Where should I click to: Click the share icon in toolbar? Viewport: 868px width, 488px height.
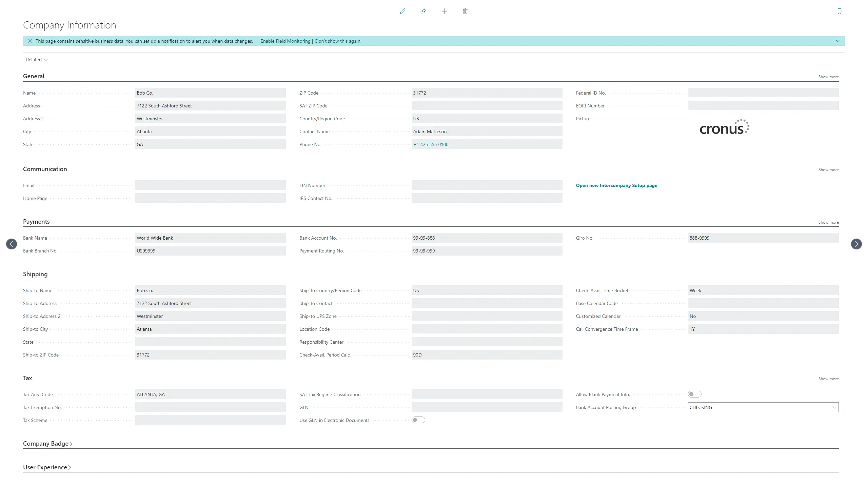point(423,11)
